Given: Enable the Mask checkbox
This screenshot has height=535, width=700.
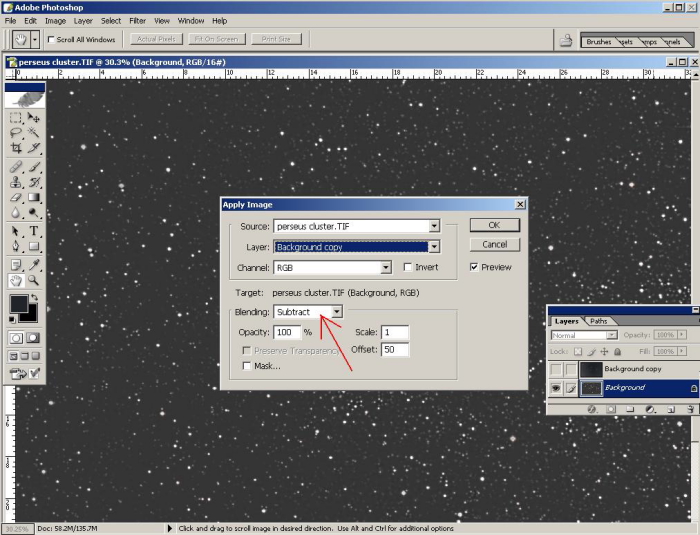Looking at the screenshot, I should [x=248, y=366].
